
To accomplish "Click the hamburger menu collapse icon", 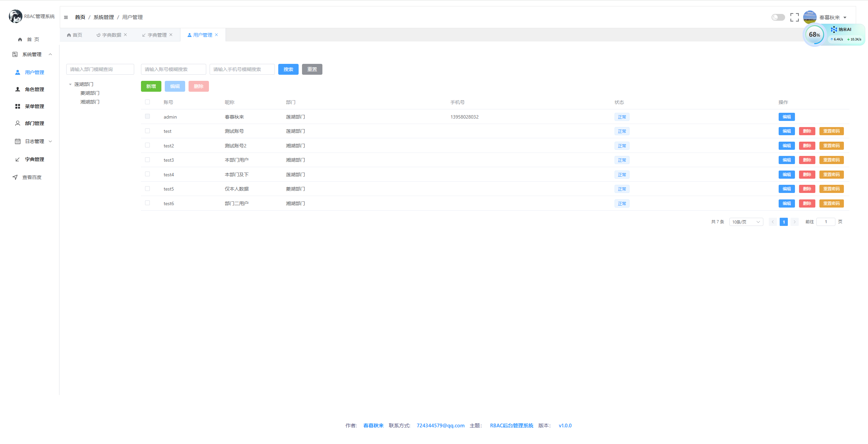I will (x=66, y=17).
